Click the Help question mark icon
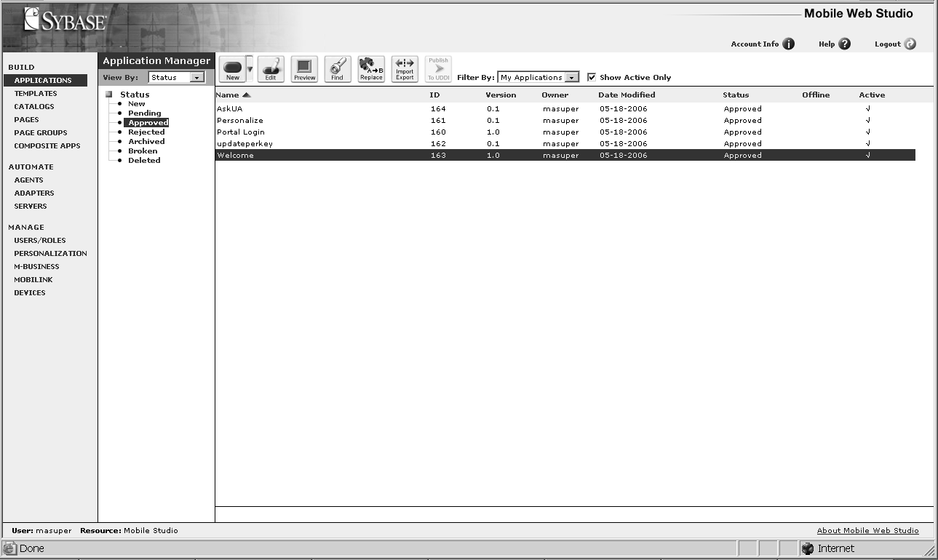The width and height of the screenshot is (938, 560). pos(844,44)
